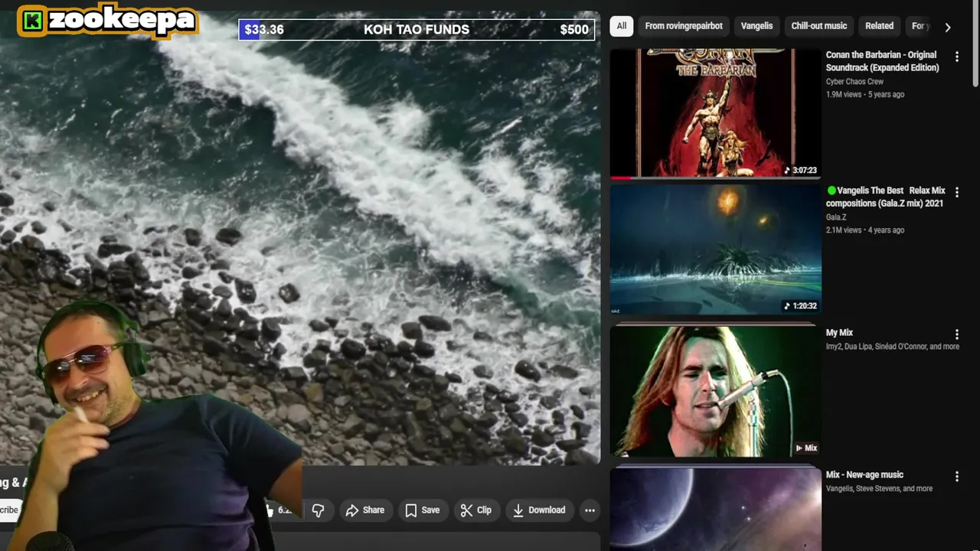
Task: Select the All filter chip
Action: [x=622, y=26]
